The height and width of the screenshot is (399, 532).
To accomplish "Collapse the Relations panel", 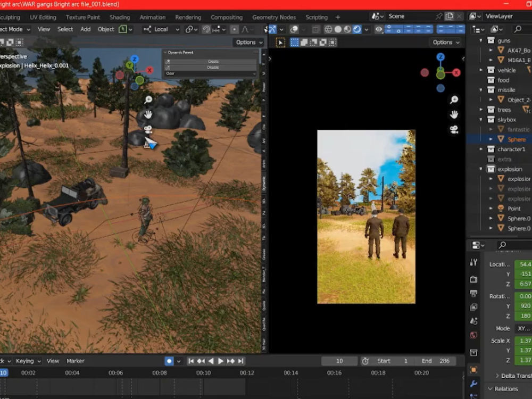I will pyautogui.click(x=491, y=389).
